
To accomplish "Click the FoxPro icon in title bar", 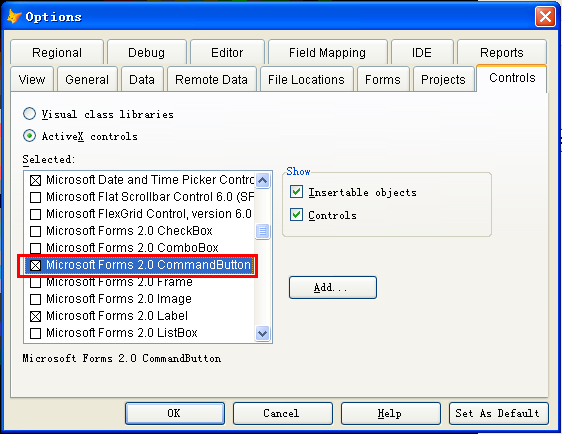I will (x=14, y=16).
